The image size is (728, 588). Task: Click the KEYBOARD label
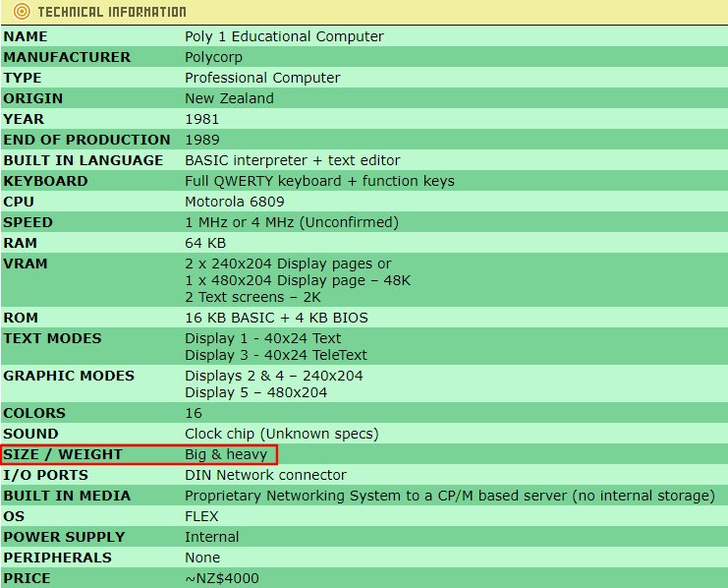[x=45, y=181]
